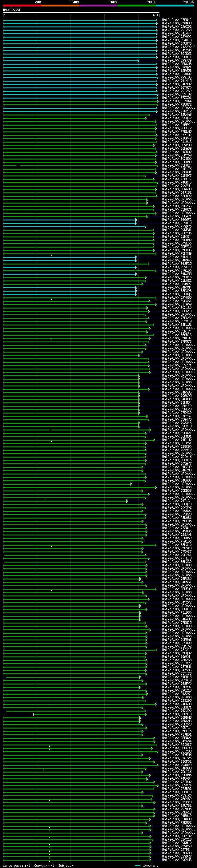Select hit UniRef100_C1MWV7
Screen dimensions: 197x868
pos(176,176)
